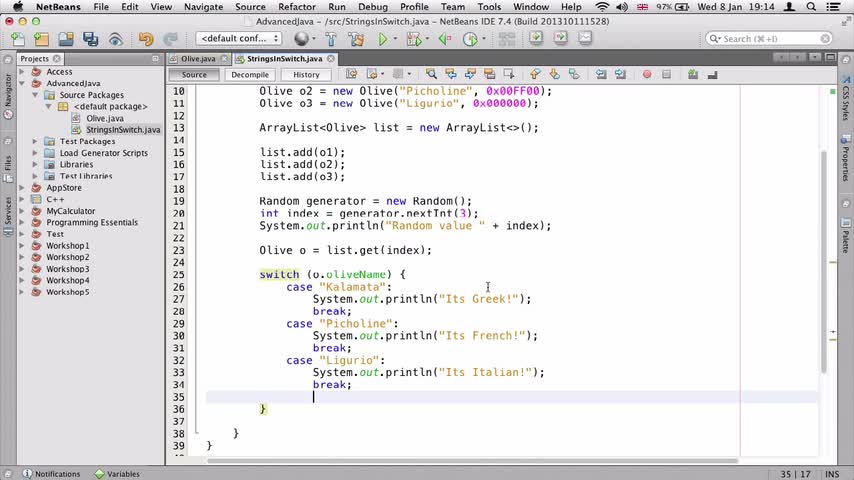This screenshot has width=854, height=480.
Task: Open the configuration dropdown showing default conf
Action: point(239,39)
